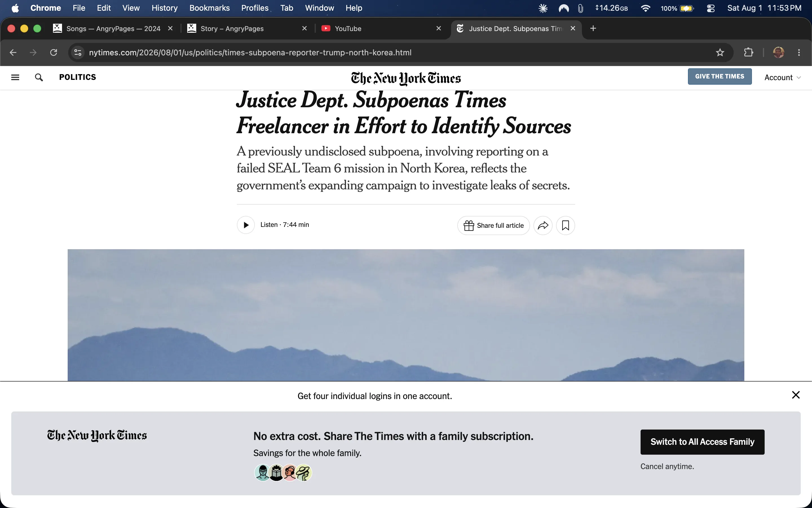Image resolution: width=812 pixels, height=508 pixels.
Task: Click the arch-shaped menu bar icon
Action: [x=564, y=8]
